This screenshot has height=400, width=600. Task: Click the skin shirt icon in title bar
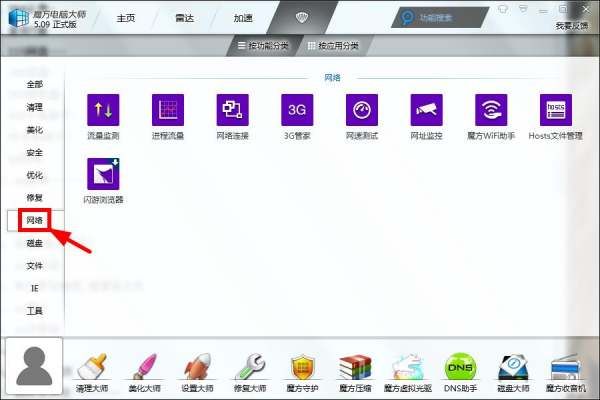tap(503, 9)
